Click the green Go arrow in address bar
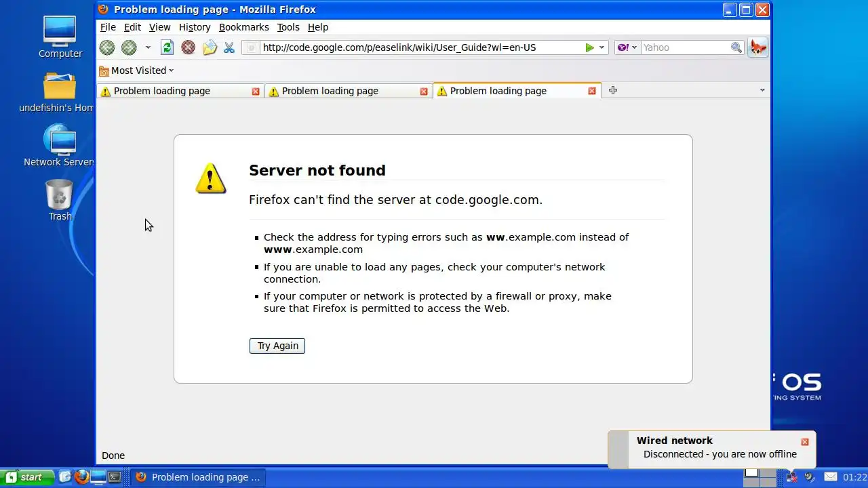The width and height of the screenshot is (868, 488). (x=589, y=47)
